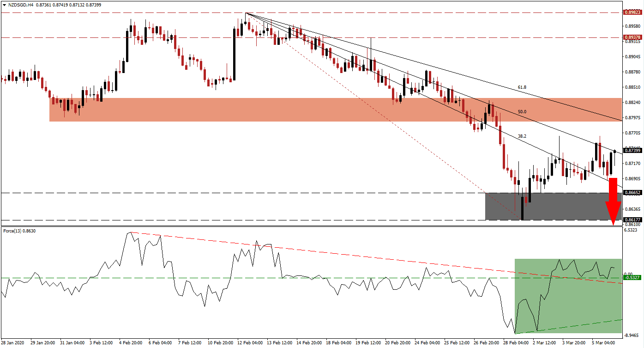Select the grey support zone rectangle
Screen dimensions: 644x348
click(x=554, y=206)
